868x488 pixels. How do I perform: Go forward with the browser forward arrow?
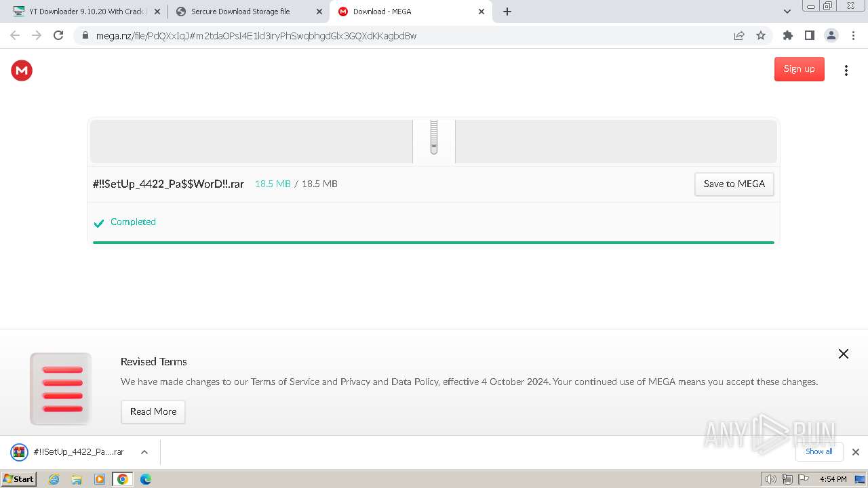pos(37,35)
